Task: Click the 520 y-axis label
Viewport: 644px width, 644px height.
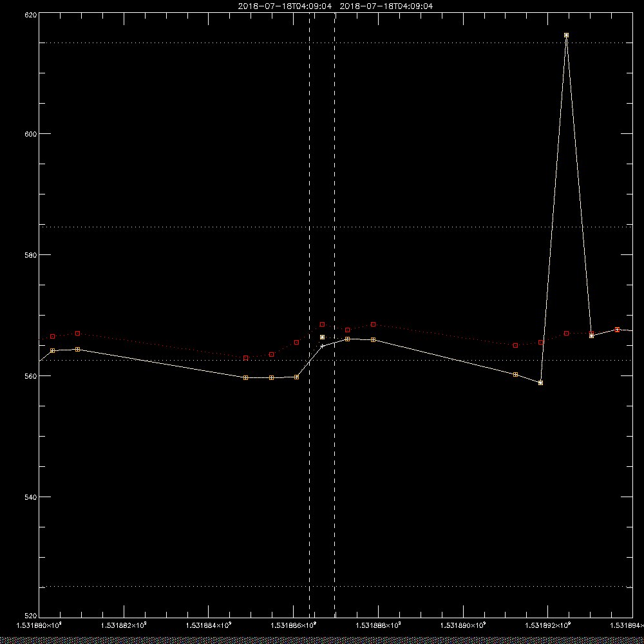Action: [31, 616]
